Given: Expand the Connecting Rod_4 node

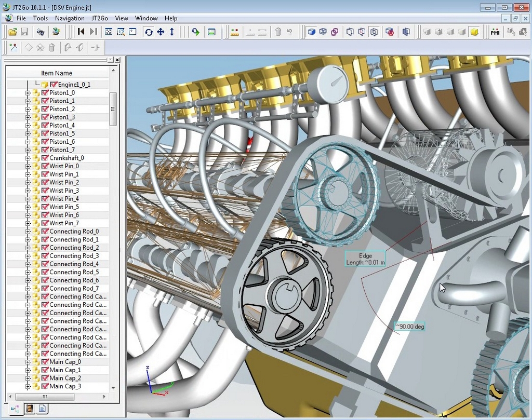Looking at the screenshot, I should [28, 264].
